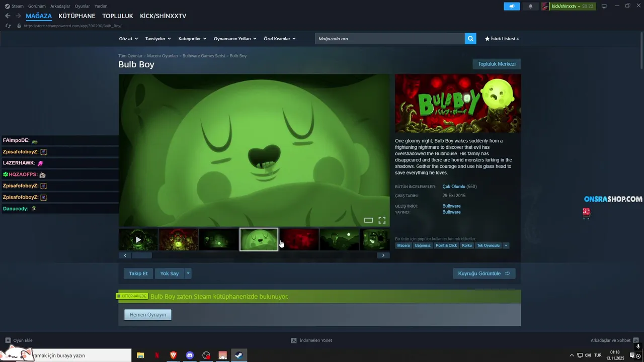Viewport: 644px width, 362px height.
Task: Open the Bulbware developer link
Action: point(451,206)
